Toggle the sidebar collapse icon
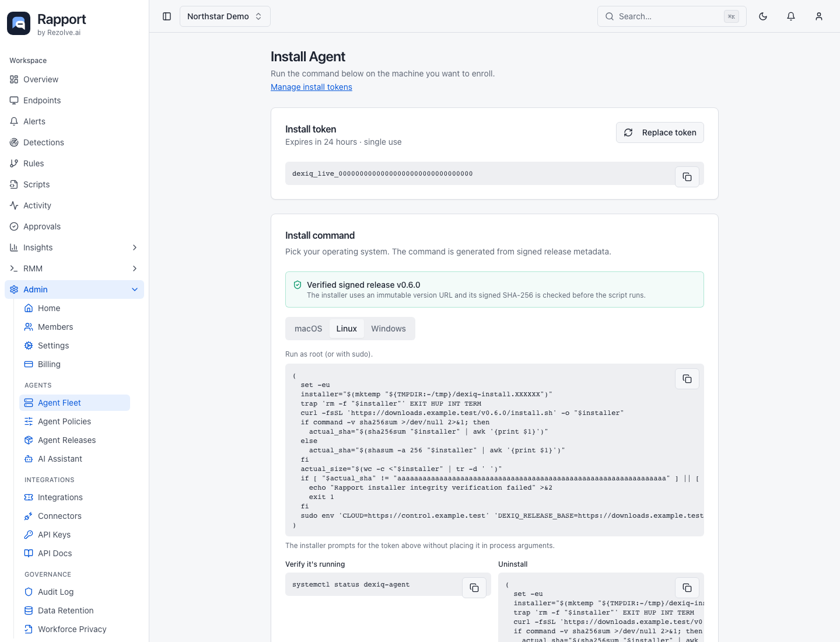Image resolution: width=840 pixels, height=642 pixels. [x=167, y=16]
